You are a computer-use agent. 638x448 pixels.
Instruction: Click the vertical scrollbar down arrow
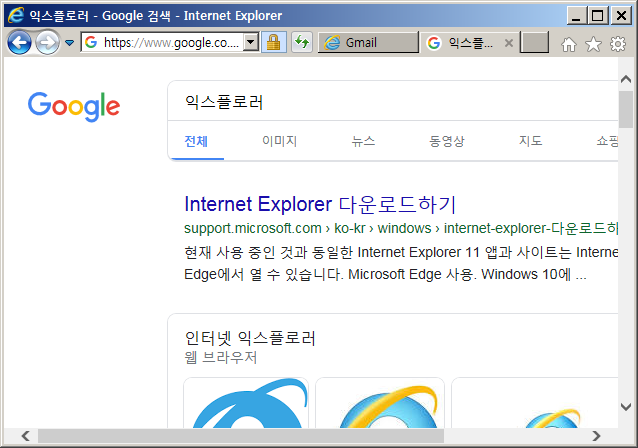tap(626, 406)
